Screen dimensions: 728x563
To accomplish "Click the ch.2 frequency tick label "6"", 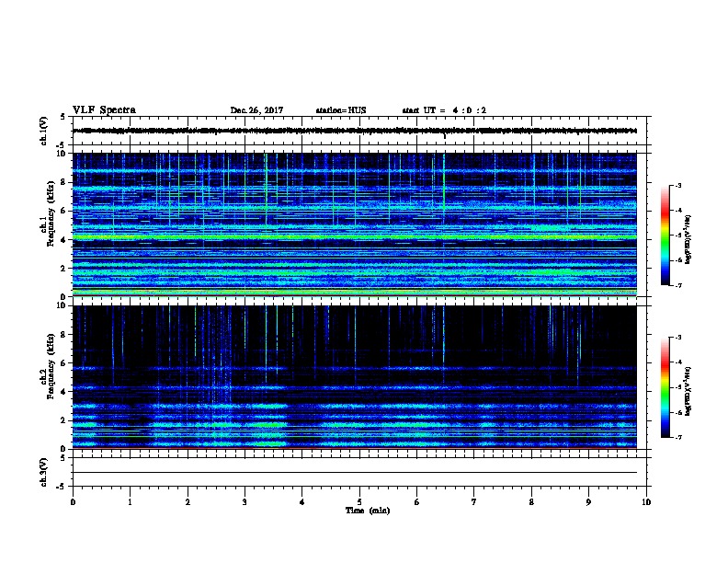I will [64, 363].
